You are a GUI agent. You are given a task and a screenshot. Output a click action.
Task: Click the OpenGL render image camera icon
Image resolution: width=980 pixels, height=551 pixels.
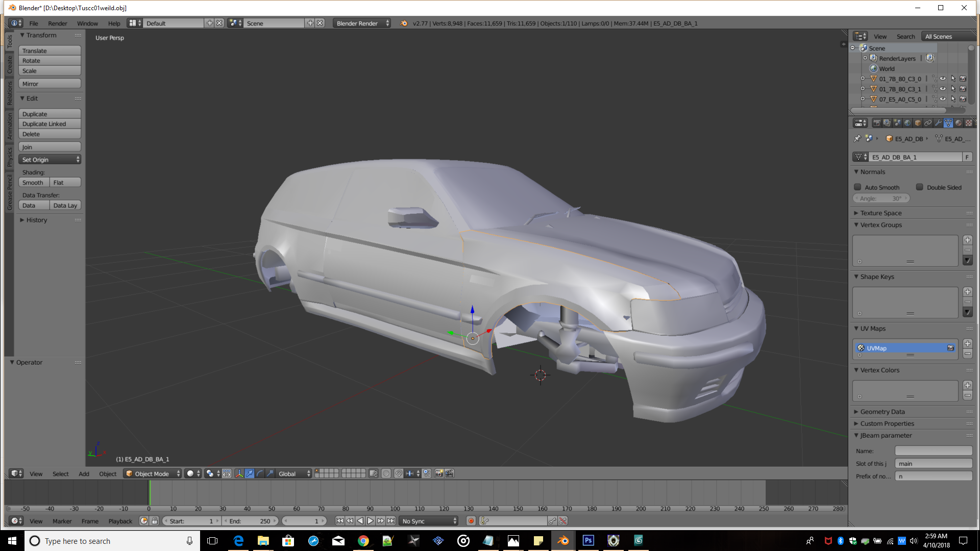coord(439,473)
